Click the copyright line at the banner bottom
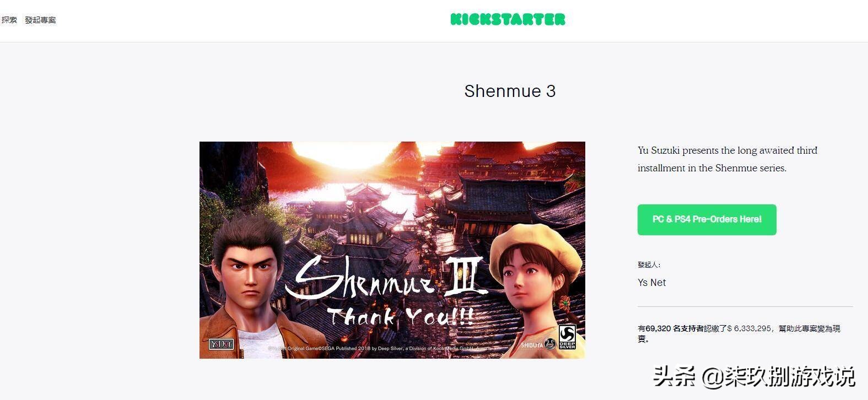 click(x=380, y=348)
